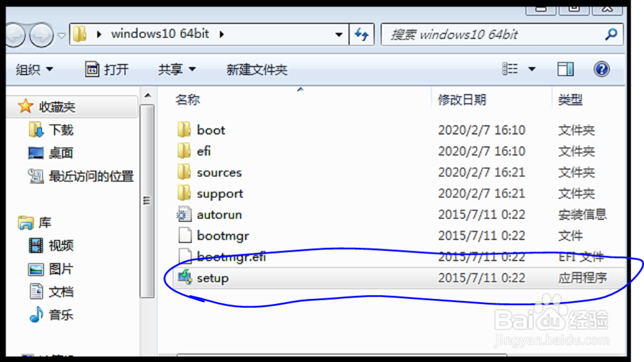Click the 打开 toolbar button

107,70
